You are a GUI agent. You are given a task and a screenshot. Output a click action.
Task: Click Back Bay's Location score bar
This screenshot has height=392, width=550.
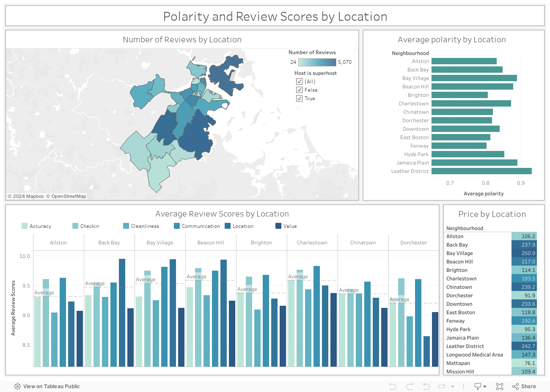click(x=122, y=313)
